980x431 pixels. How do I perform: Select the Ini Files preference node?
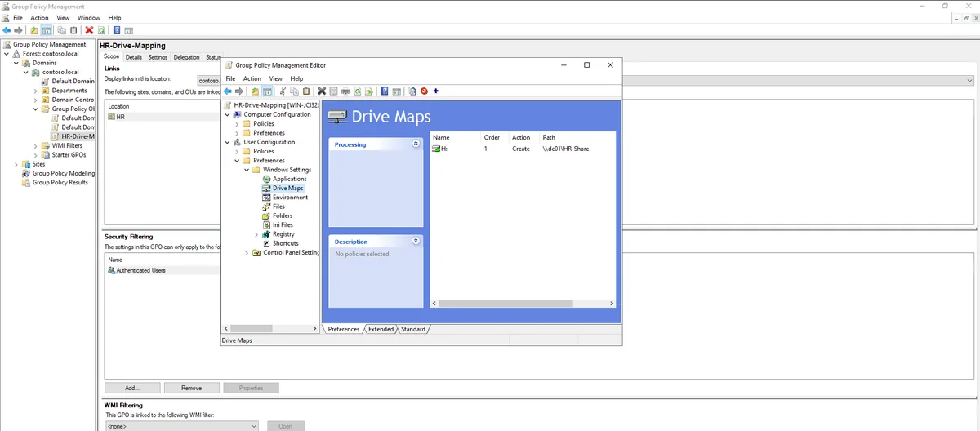[283, 224]
